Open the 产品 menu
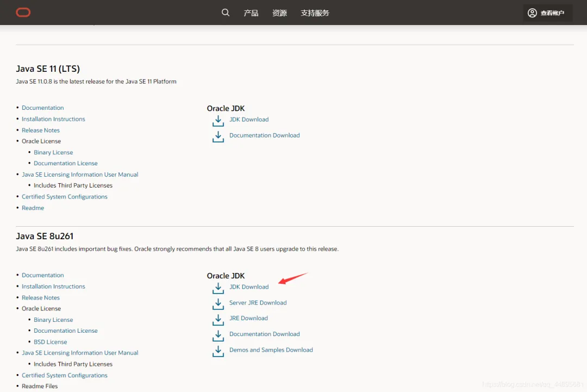The image size is (587, 392). pyautogui.click(x=251, y=13)
